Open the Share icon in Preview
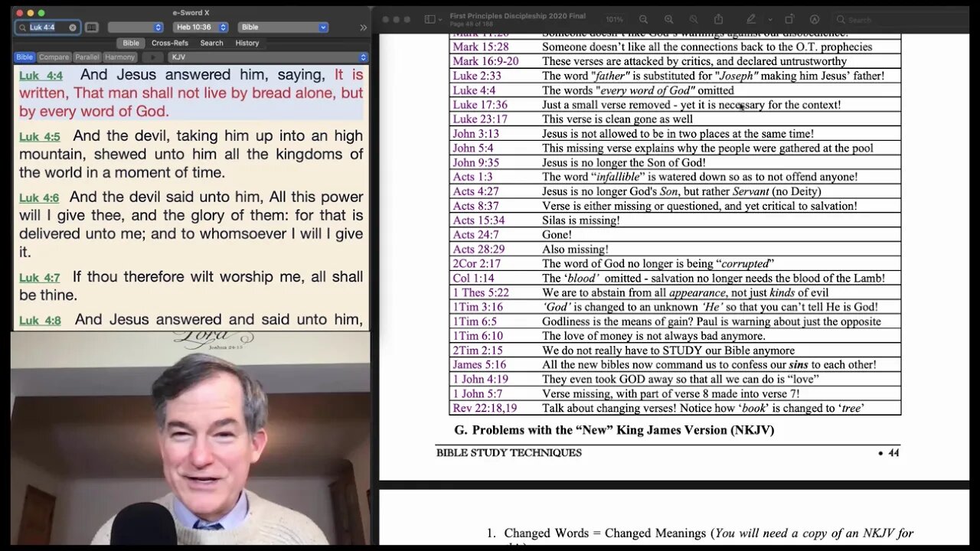This screenshot has width=980, height=551. tap(718, 19)
